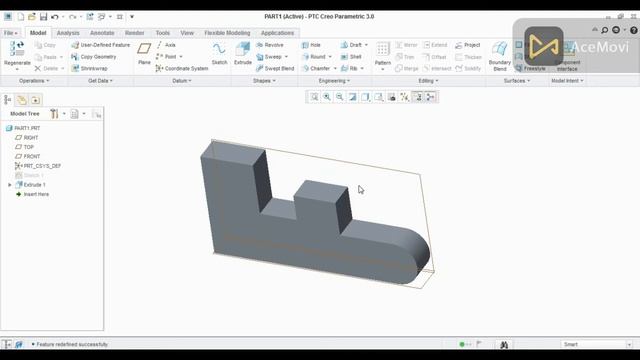Click the datum Point tool
640x360 pixels.
pos(167,57)
